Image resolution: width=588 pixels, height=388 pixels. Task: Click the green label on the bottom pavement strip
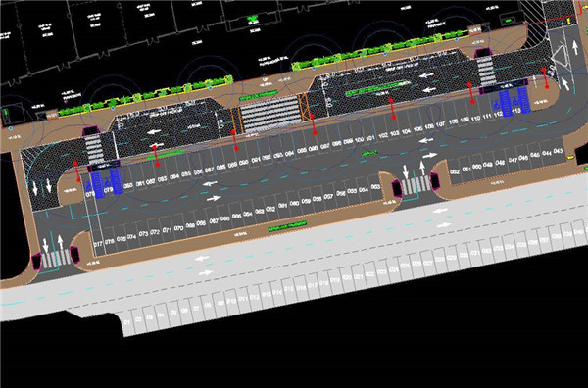(287, 226)
